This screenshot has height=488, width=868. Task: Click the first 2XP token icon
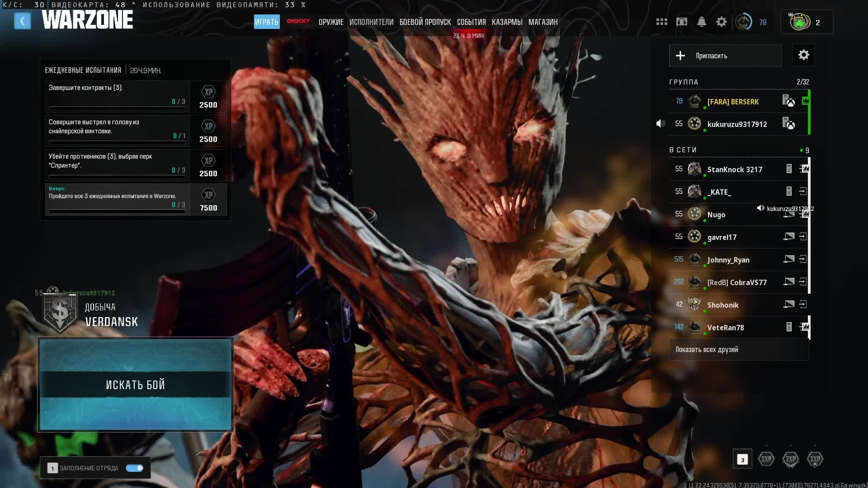766,459
